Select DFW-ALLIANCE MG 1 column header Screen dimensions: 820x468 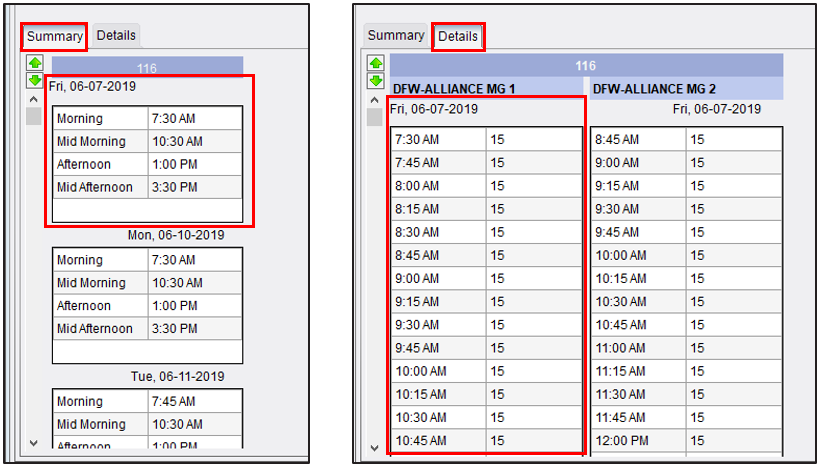[486, 88]
